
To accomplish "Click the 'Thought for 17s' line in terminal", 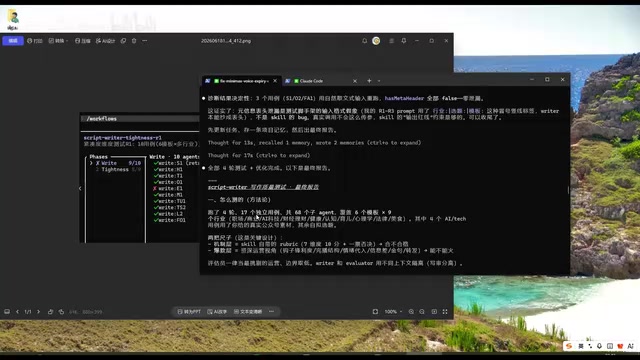I will [x=259, y=156].
